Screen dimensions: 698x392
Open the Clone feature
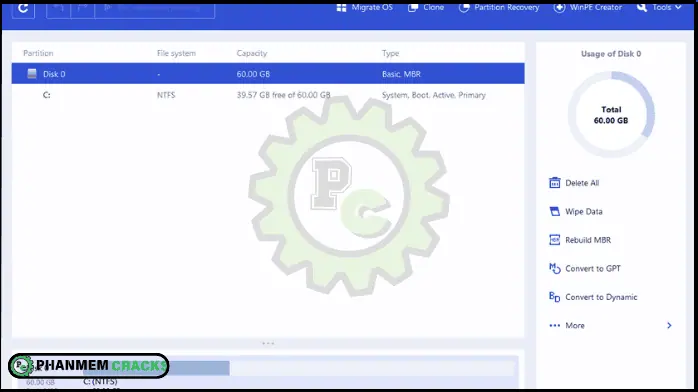coord(426,8)
